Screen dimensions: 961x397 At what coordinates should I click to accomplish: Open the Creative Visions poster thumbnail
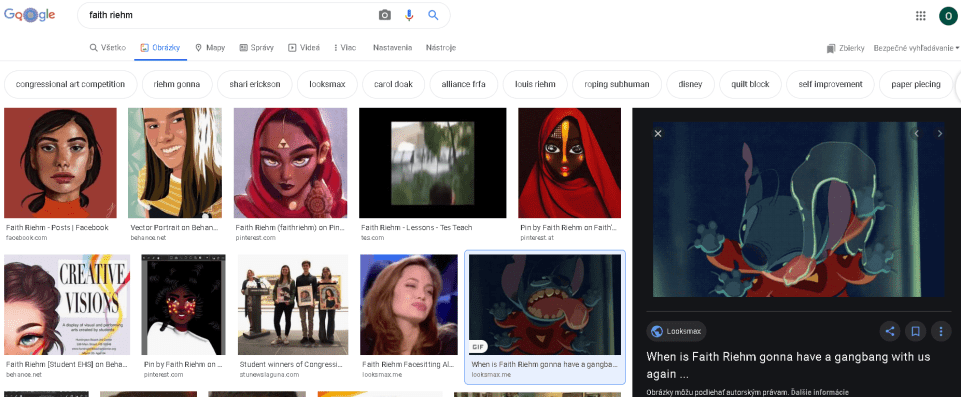(x=67, y=305)
